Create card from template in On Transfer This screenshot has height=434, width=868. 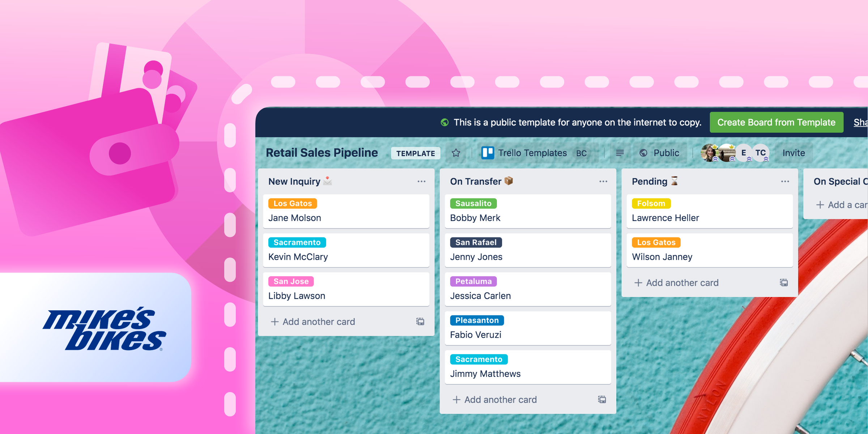coord(602,400)
